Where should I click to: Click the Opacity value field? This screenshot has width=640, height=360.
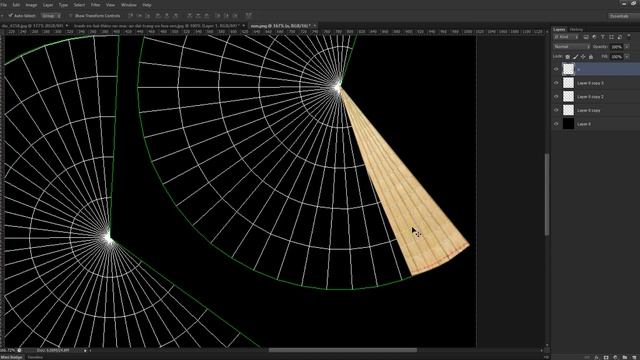coord(616,47)
